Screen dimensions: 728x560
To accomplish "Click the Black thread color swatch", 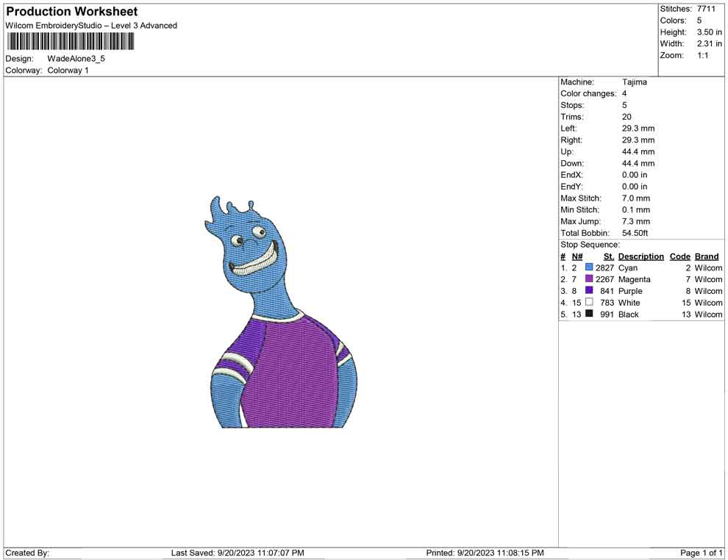I will pyautogui.click(x=589, y=314).
